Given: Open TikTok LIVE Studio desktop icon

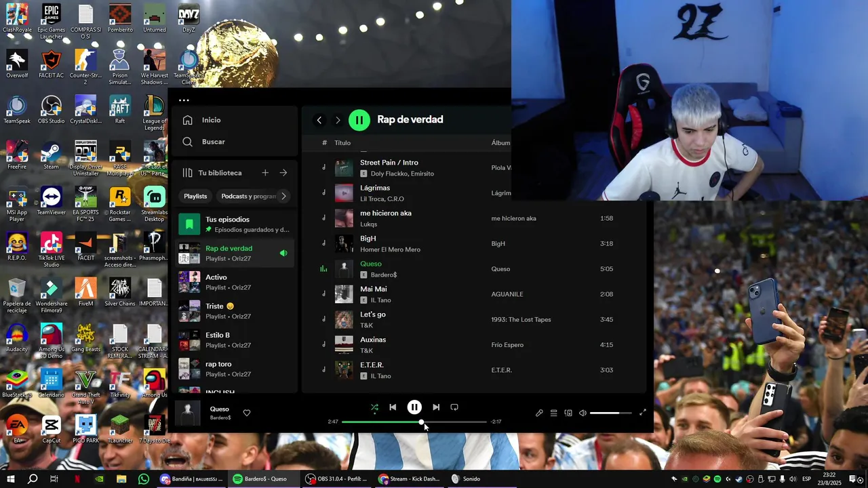Looking at the screenshot, I should click(x=52, y=249).
